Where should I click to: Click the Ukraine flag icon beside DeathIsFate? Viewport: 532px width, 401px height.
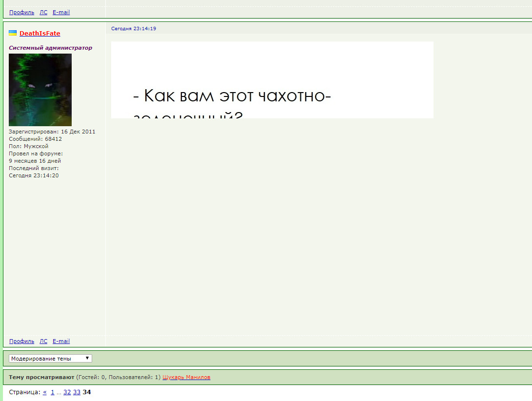(x=13, y=33)
